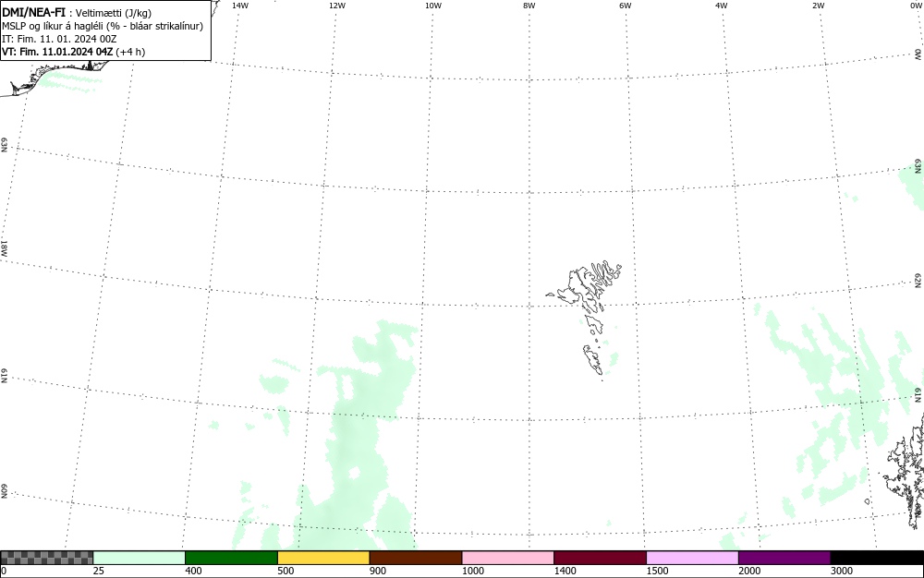Click the 8W longitude label

tap(529, 6)
